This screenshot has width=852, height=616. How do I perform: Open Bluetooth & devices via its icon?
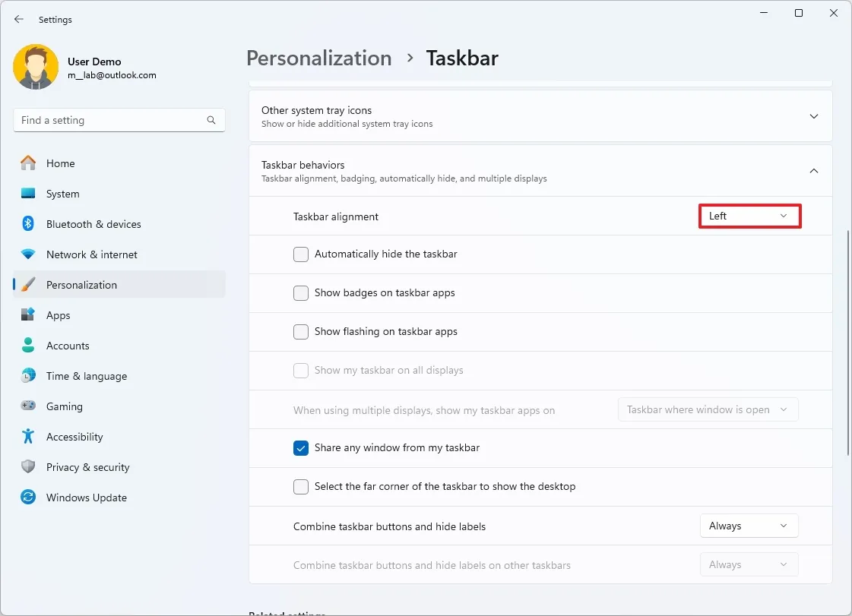coord(28,224)
